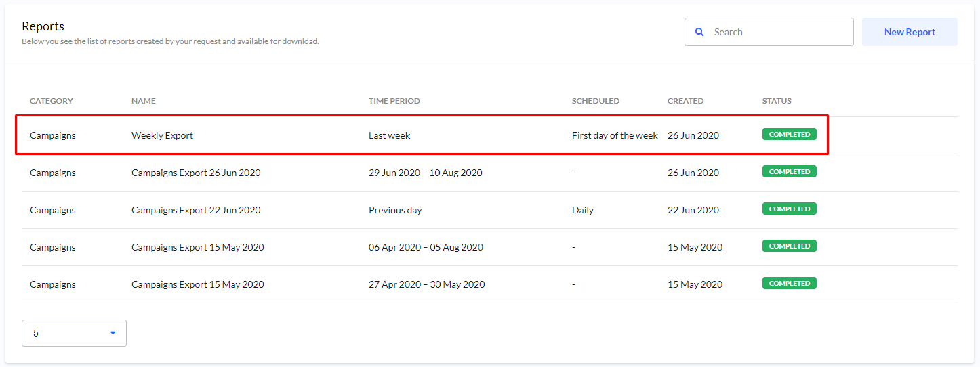This screenshot has width=980, height=367.
Task: Click the Completed badge for Weekly Export
Action: point(789,135)
